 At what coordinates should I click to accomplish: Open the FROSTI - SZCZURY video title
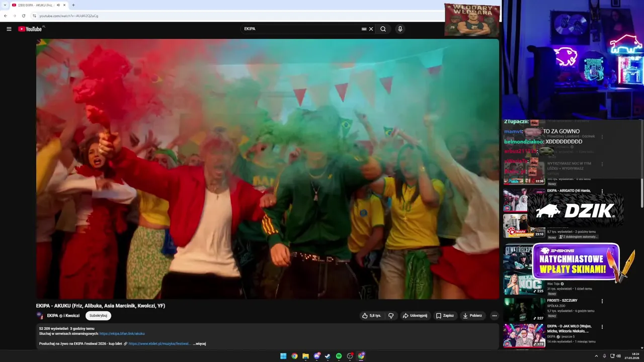coord(562,300)
